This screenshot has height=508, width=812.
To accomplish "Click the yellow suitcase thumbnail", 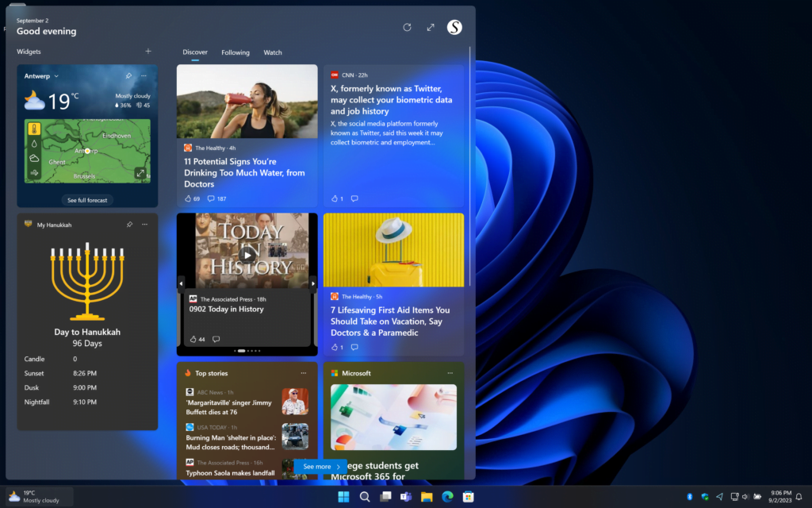I will [393, 250].
